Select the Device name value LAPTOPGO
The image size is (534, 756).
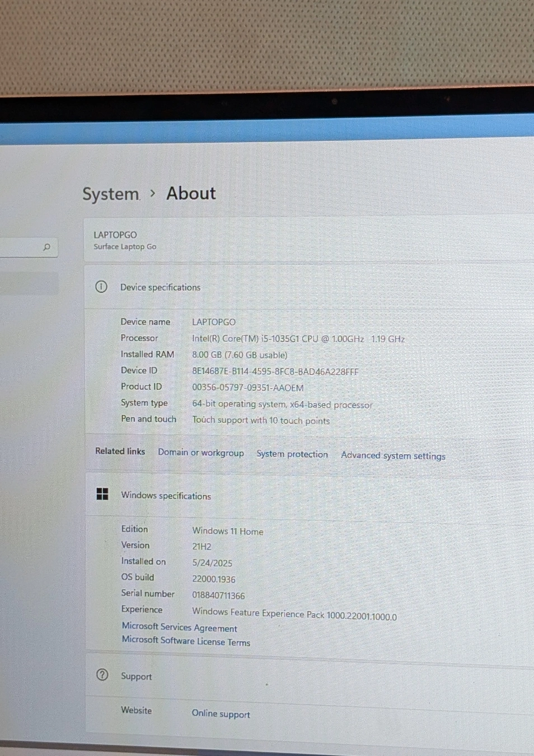pos(214,322)
